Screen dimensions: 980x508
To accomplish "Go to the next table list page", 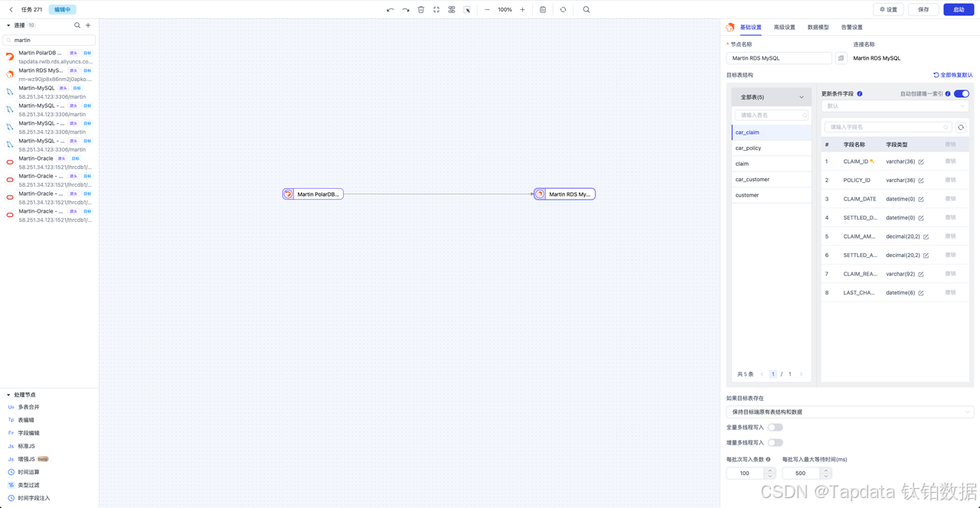I will tap(801, 374).
